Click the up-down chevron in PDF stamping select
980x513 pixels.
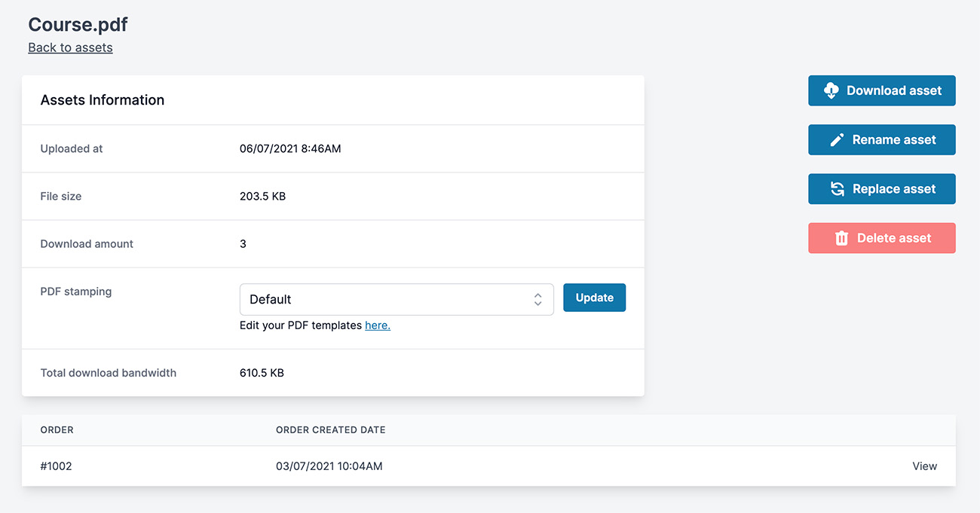[537, 299]
